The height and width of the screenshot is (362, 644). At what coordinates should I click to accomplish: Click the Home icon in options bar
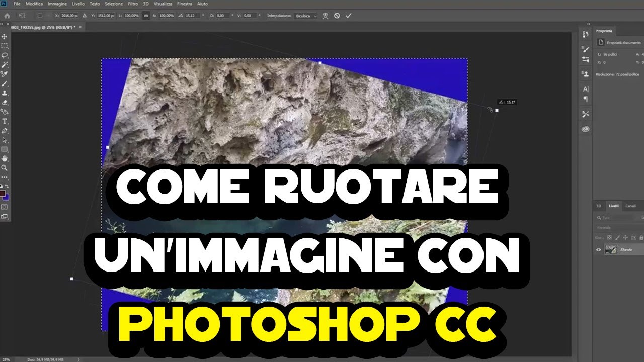6,16
